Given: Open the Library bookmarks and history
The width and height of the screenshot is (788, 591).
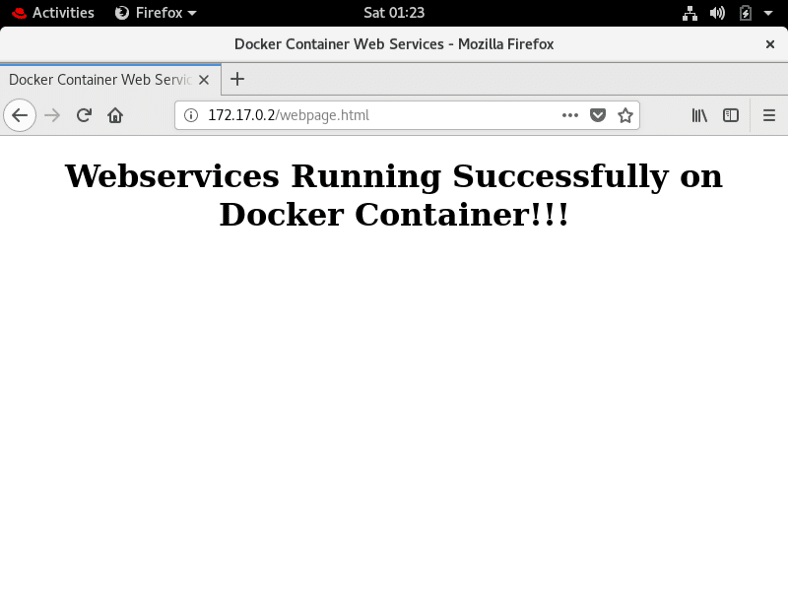Looking at the screenshot, I should point(699,116).
